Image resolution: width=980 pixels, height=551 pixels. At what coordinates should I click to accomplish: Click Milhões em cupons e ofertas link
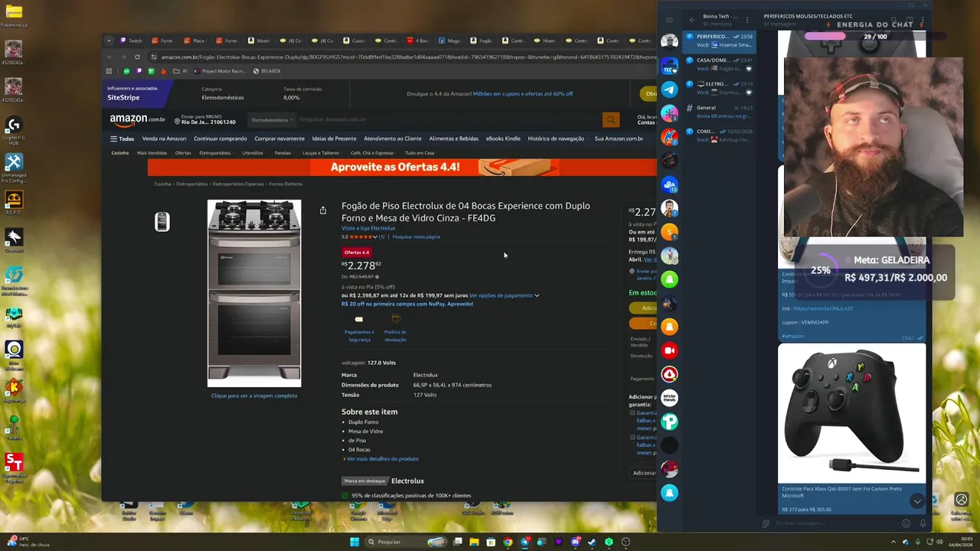click(523, 94)
